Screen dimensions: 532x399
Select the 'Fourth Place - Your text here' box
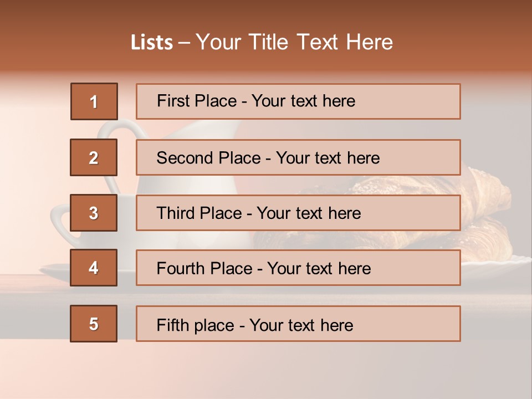(298, 268)
